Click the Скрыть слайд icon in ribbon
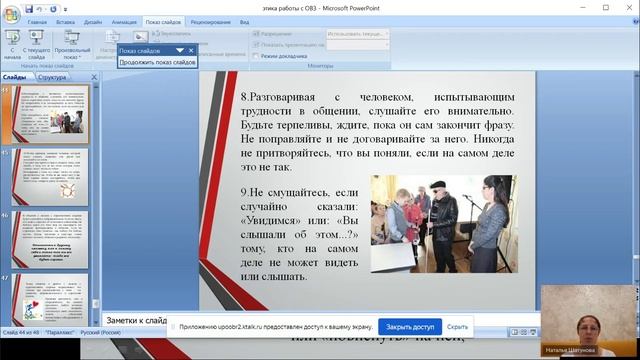Image resolution: width=640 pixels, height=360 pixels. click(x=140, y=37)
